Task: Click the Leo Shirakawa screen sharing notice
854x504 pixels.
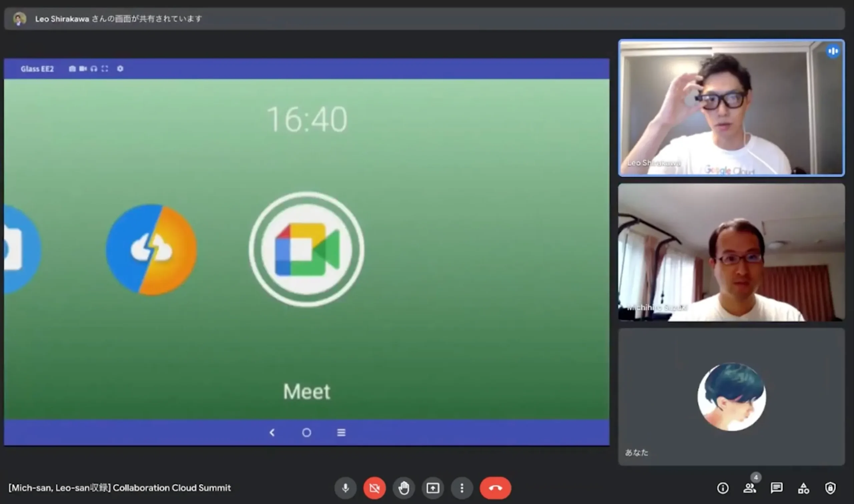Action: pyautogui.click(x=118, y=19)
